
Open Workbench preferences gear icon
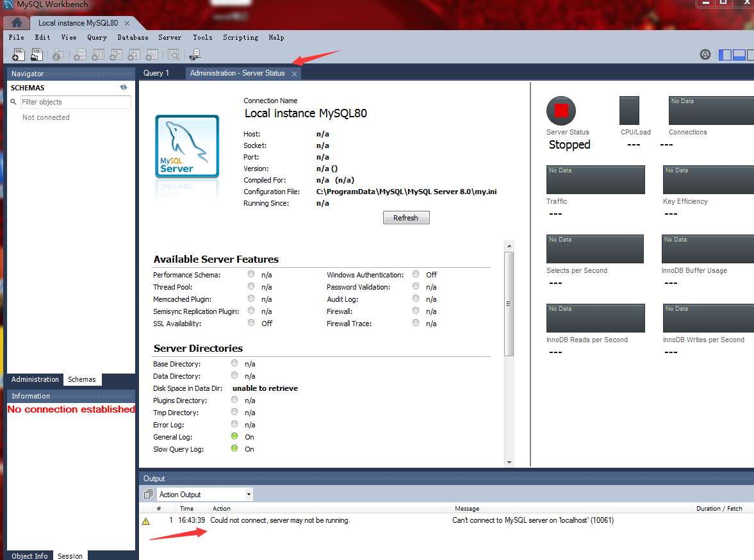(705, 54)
